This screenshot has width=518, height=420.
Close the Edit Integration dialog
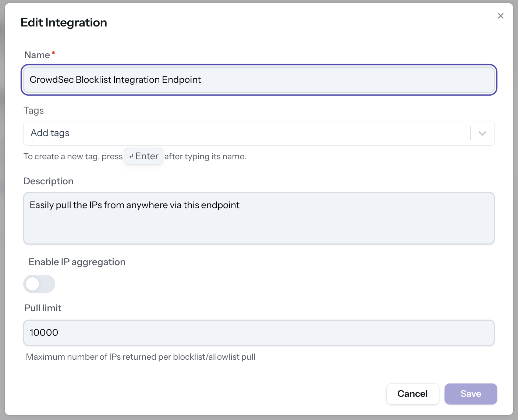500,16
